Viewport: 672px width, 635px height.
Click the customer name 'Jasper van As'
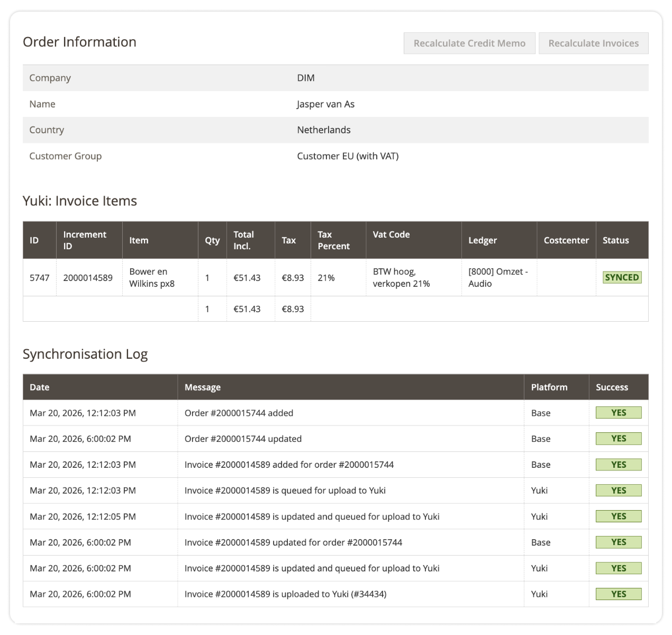[325, 104]
